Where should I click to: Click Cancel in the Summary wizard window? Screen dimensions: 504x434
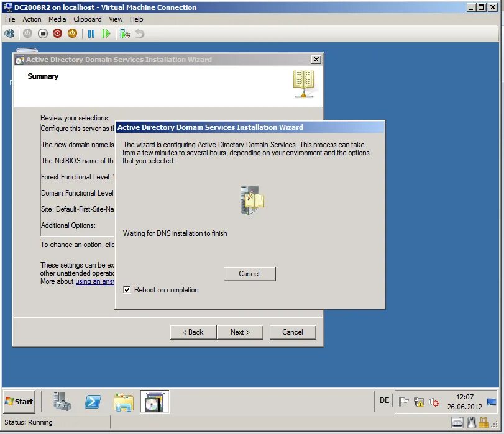pos(293,332)
